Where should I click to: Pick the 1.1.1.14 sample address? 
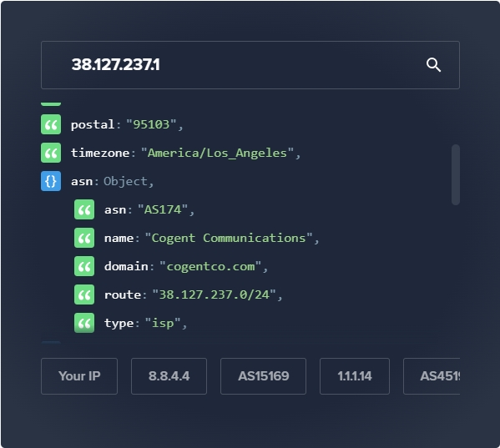tap(355, 376)
